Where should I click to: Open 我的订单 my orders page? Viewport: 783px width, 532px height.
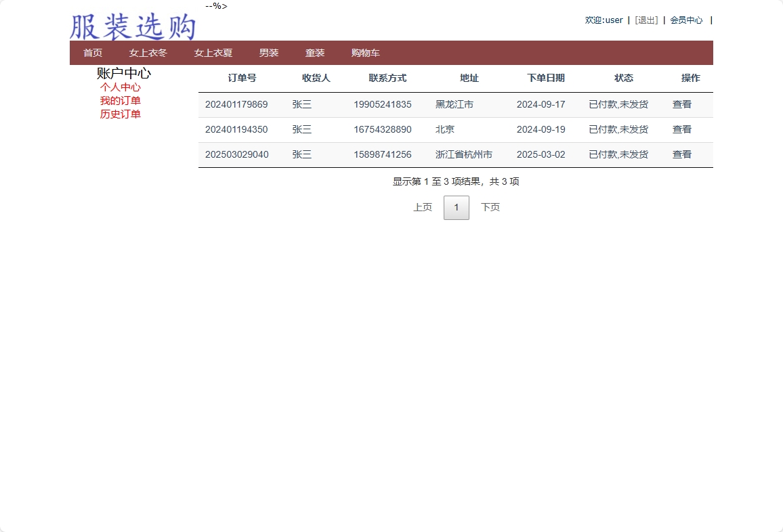121,100
